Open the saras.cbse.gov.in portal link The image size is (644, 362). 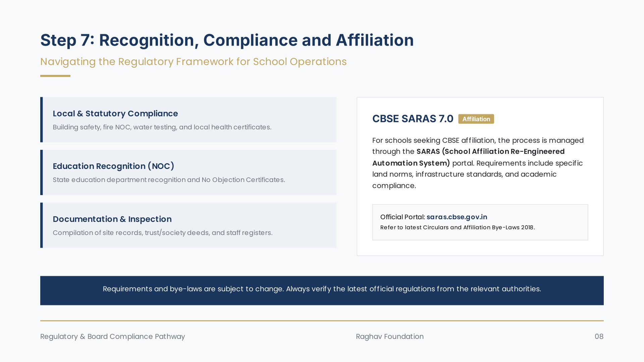coord(457,217)
